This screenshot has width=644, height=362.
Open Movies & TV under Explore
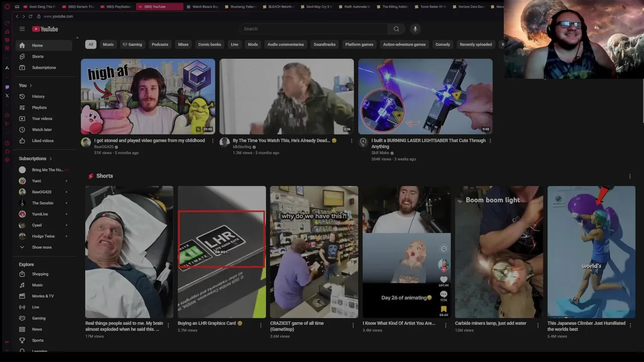[44, 296]
